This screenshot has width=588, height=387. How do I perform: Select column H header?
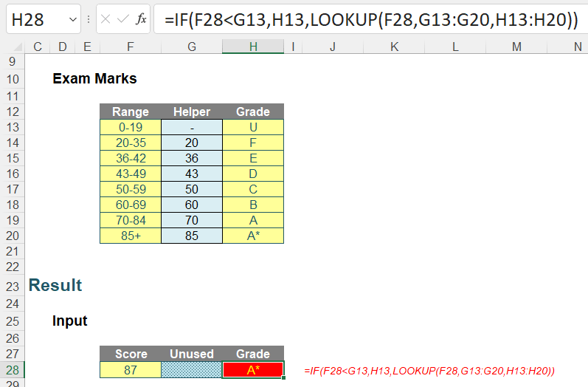(252, 47)
